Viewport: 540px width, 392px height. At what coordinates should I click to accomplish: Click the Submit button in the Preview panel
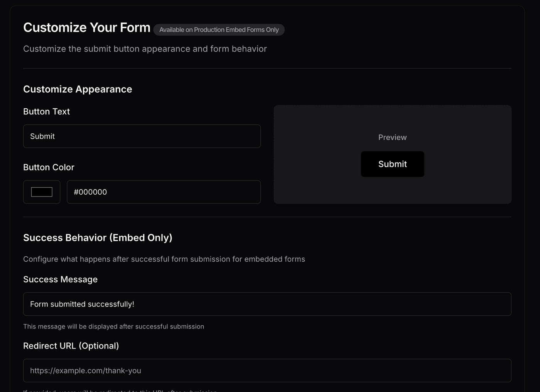[392, 164]
